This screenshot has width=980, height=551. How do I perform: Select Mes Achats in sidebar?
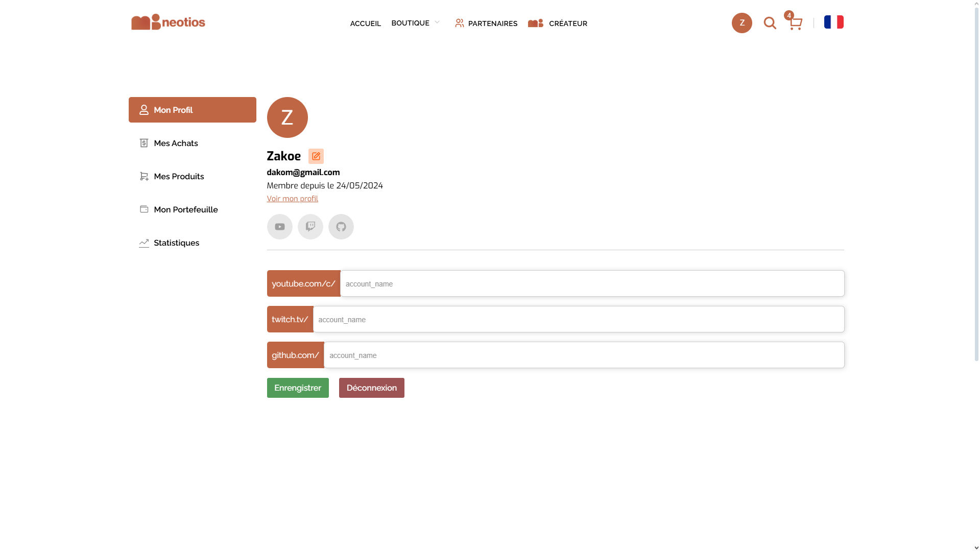tap(176, 143)
